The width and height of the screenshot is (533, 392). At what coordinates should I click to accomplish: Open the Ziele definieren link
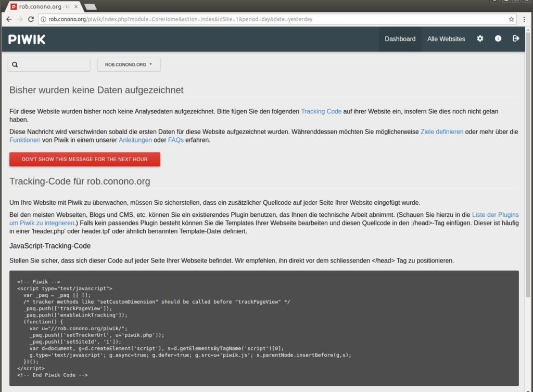pyautogui.click(x=441, y=132)
